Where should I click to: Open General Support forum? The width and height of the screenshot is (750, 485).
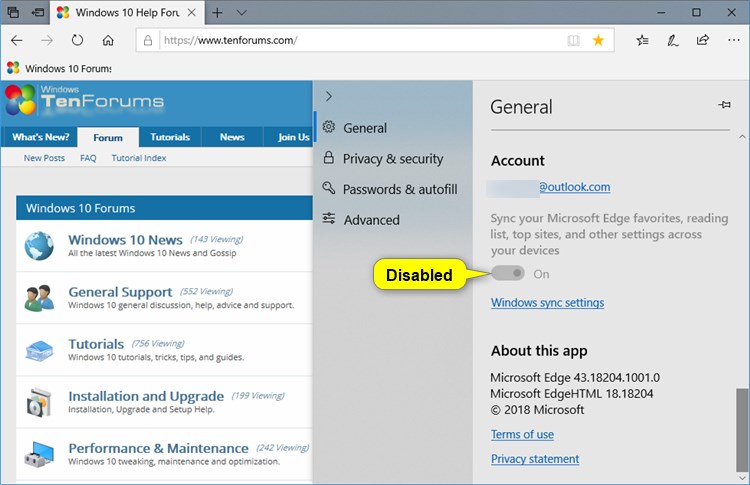tap(120, 292)
